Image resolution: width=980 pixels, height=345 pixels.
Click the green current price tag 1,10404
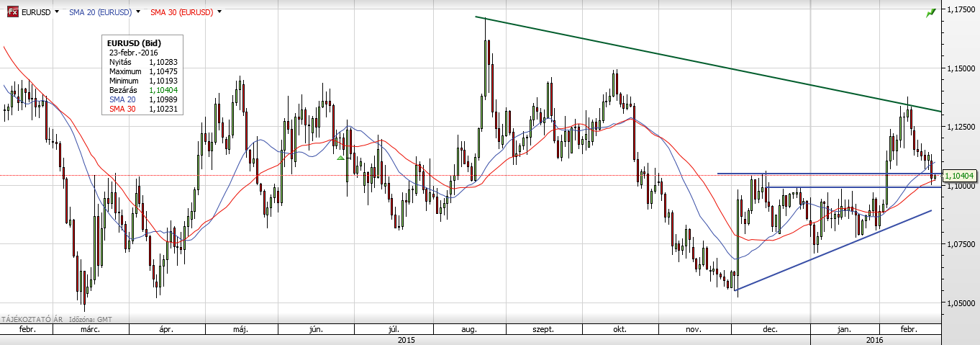point(958,175)
